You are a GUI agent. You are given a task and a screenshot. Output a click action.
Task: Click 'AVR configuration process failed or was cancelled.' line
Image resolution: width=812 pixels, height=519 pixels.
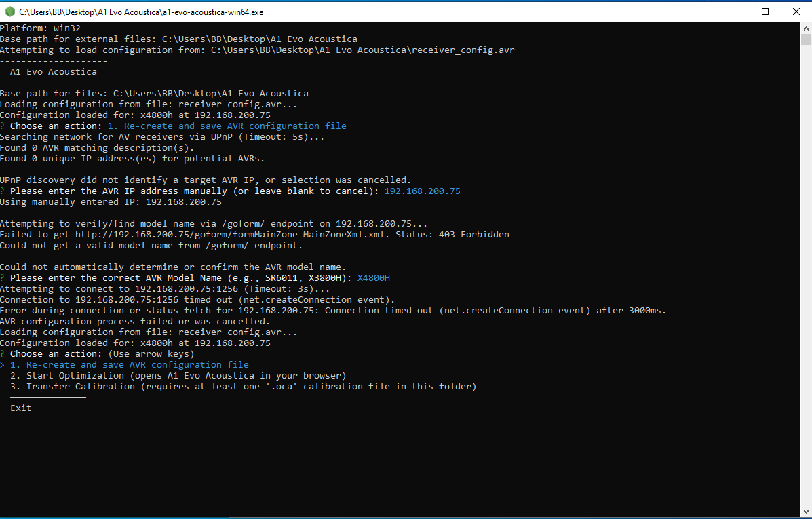(x=134, y=321)
